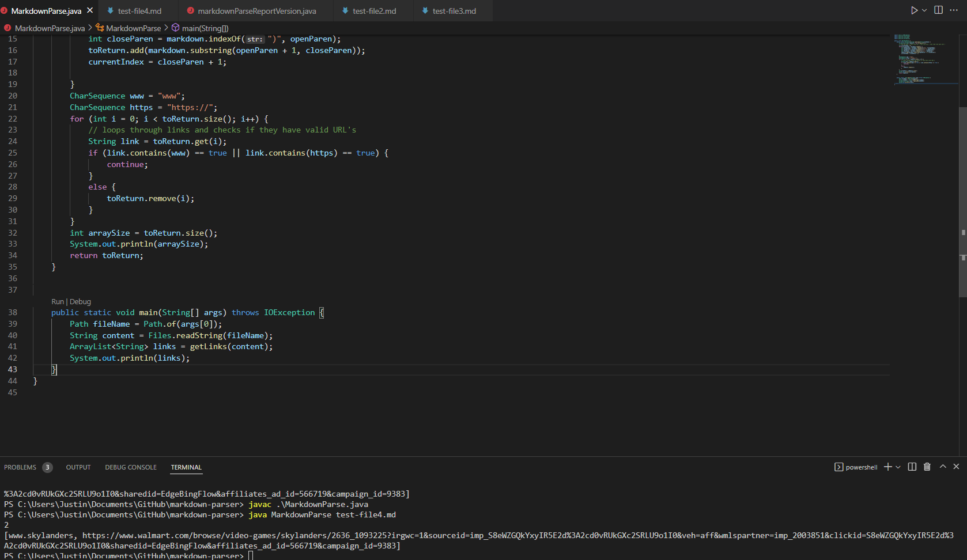Split the terminal panel
This screenshot has height=560, width=967.
click(x=912, y=467)
